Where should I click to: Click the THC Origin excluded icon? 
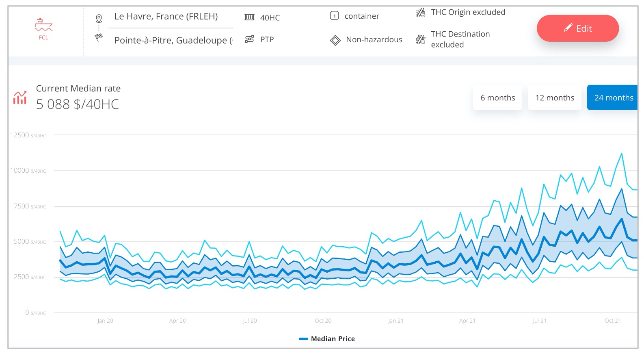(421, 13)
